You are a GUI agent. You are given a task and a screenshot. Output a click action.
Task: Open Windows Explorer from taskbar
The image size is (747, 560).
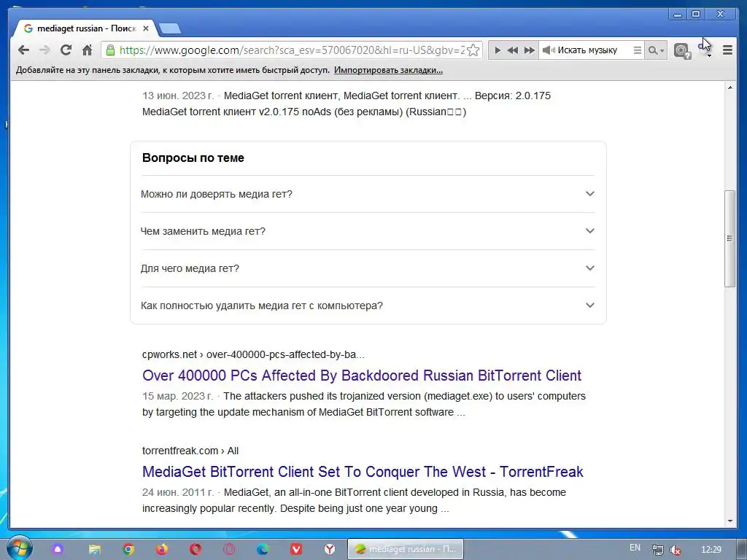[x=95, y=549]
